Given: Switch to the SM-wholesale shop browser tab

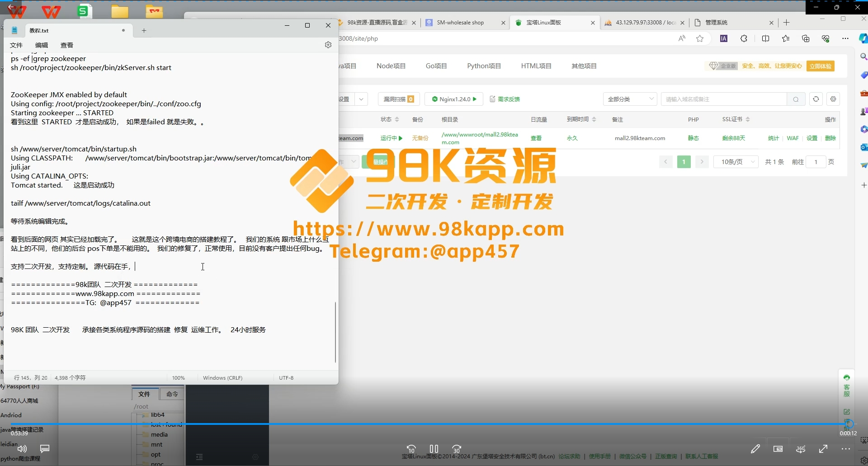Looking at the screenshot, I should 465,23.
